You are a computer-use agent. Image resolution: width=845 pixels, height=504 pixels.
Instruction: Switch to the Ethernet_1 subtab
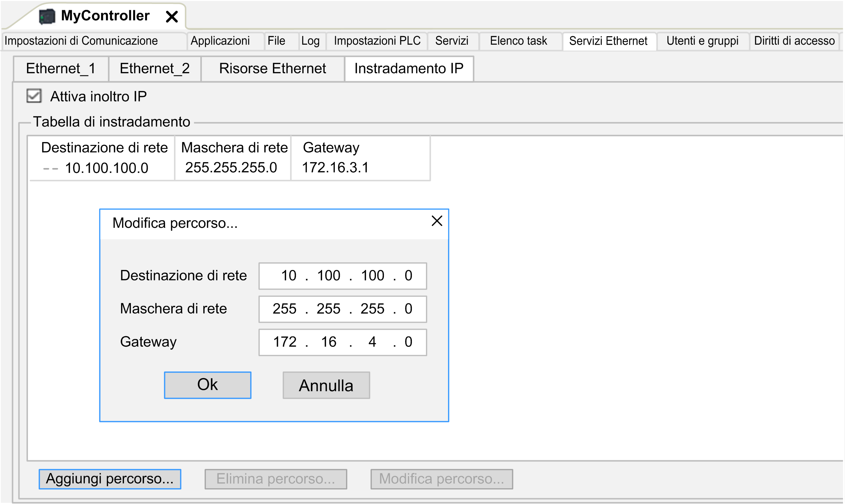(x=61, y=69)
